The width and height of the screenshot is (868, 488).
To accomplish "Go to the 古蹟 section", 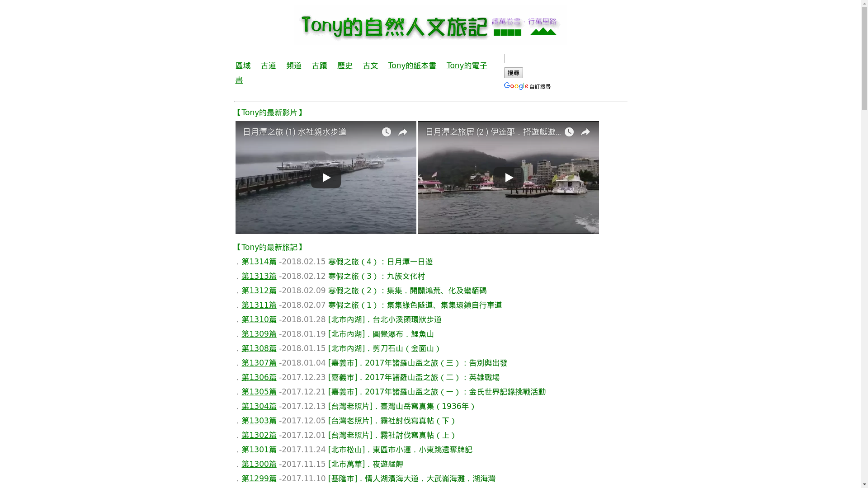I will (x=319, y=66).
